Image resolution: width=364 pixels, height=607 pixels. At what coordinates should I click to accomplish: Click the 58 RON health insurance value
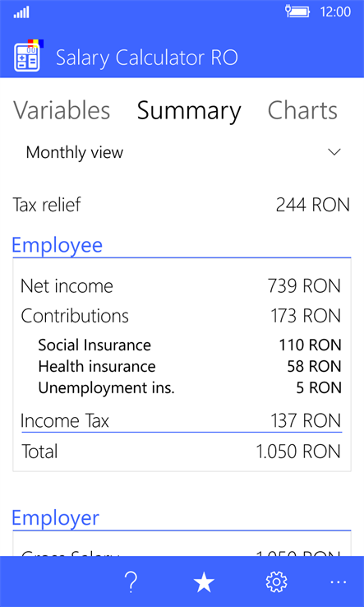[314, 366]
